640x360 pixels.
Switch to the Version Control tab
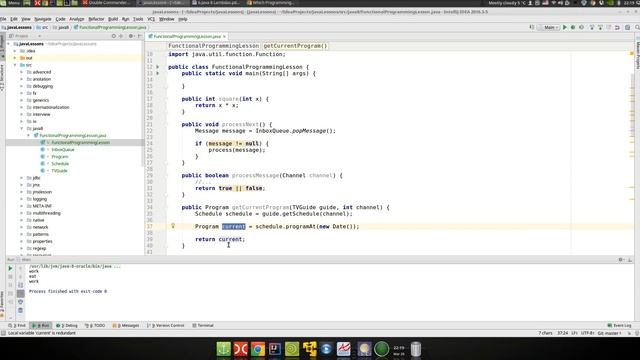(166, 325)
